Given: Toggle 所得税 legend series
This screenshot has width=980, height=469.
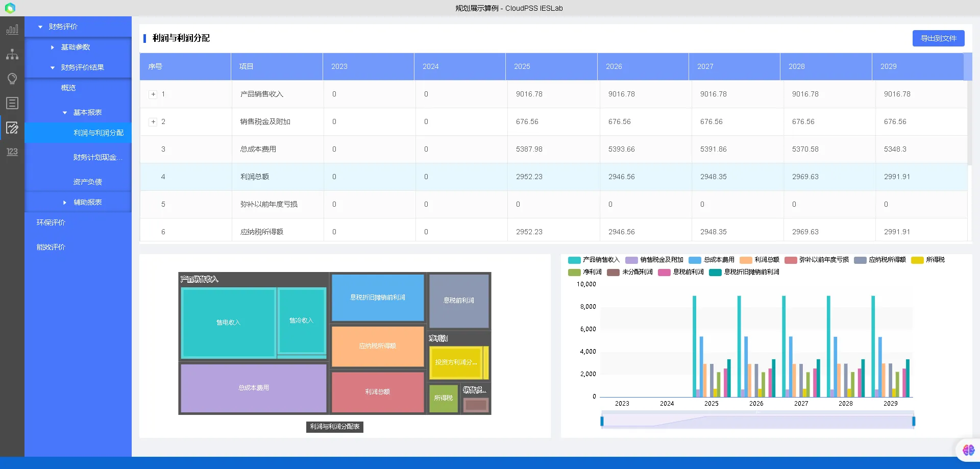Looking at the screenshot, I should tap(928, 260).
